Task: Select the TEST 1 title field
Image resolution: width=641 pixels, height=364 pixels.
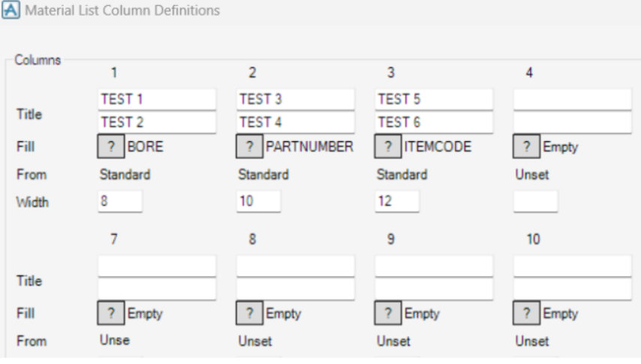Action: pos(157,99)
